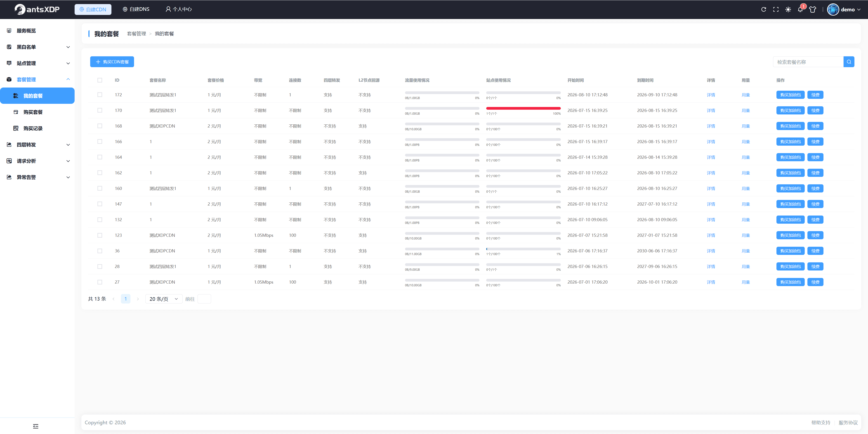Open the theme shirt icon
868x434 pixels.
812,9
